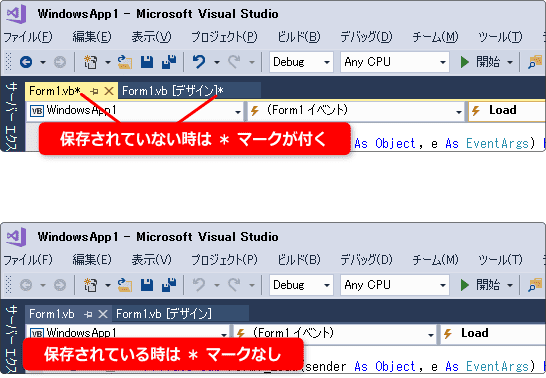
Task: Click Save All icon in upper window toolbar
Action: click(x=169, y=62)
